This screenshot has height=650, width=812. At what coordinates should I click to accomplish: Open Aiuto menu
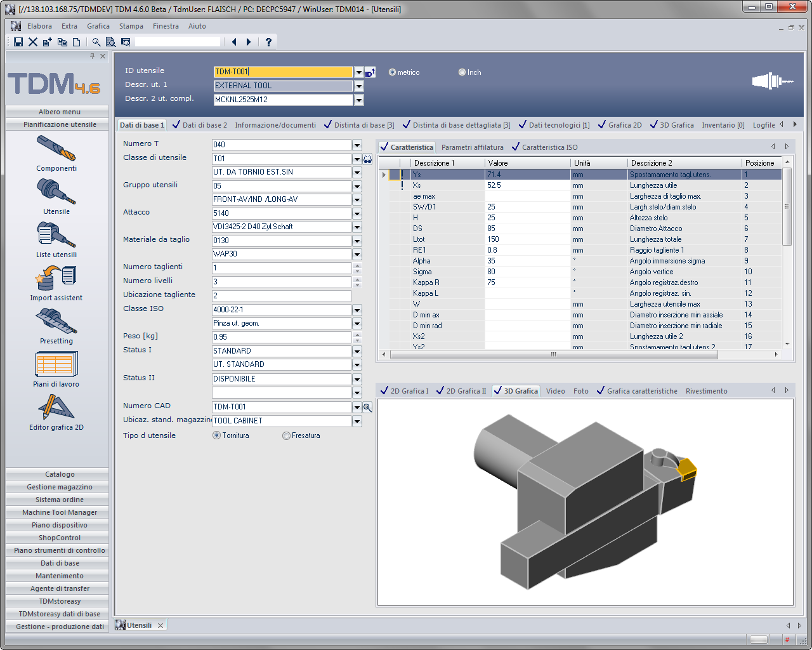197,26
